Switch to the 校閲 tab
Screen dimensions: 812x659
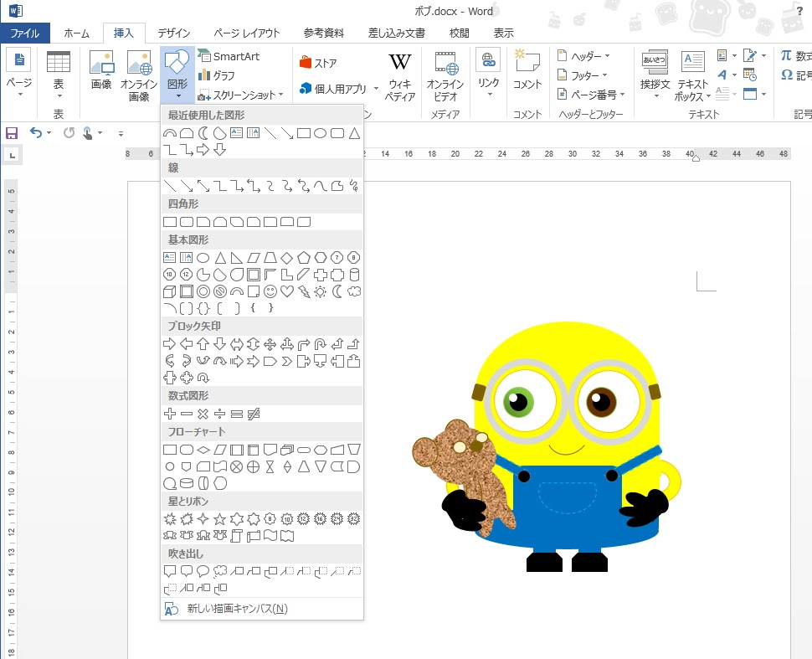tap(459, 33)
